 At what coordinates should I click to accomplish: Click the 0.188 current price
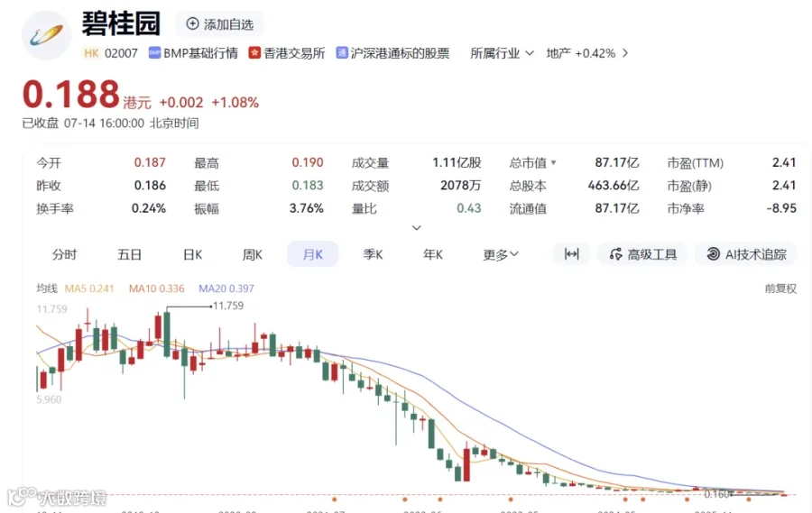pyautogui.click(x=71, y=94)
